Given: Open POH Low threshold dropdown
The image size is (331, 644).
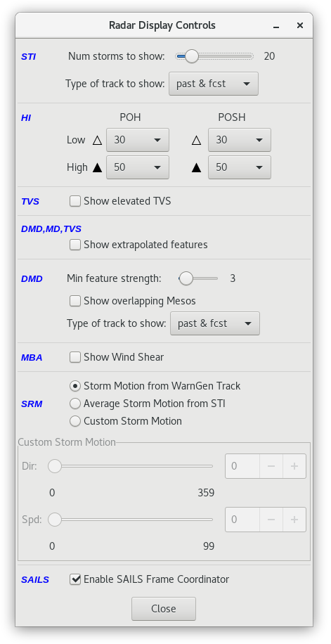Looking at the screenshot, I should pos(138,140).
